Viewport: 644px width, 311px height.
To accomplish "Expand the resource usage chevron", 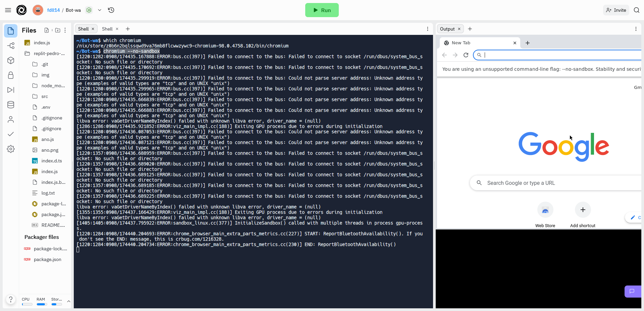I will click(x=69, y=301).
